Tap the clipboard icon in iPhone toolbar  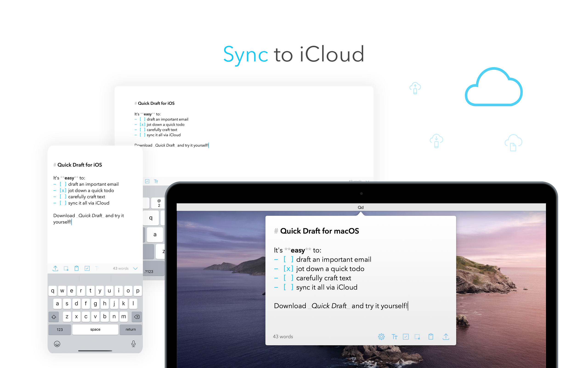(76, 268)
